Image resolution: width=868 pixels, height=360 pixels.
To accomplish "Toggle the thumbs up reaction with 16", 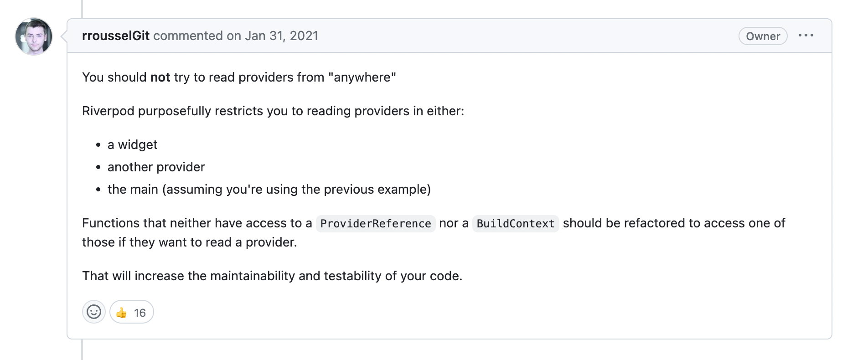I will [131, 312].
